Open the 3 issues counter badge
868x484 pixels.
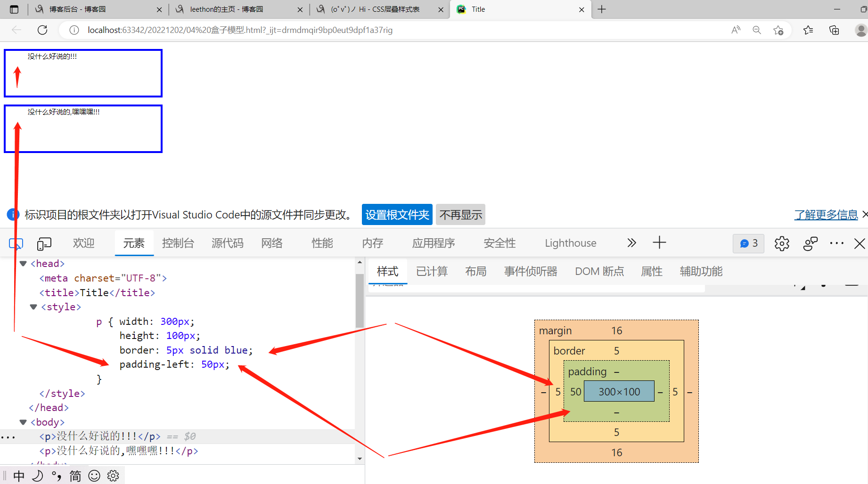pyautogui.click(x=749, y=243)
